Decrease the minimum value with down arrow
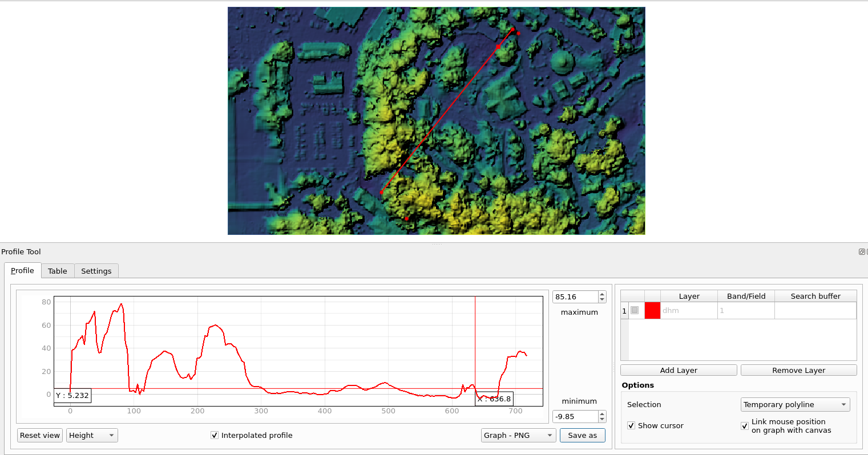Image resolution: width=868 pixels, height=455 pixels. (x=602, y=420)
